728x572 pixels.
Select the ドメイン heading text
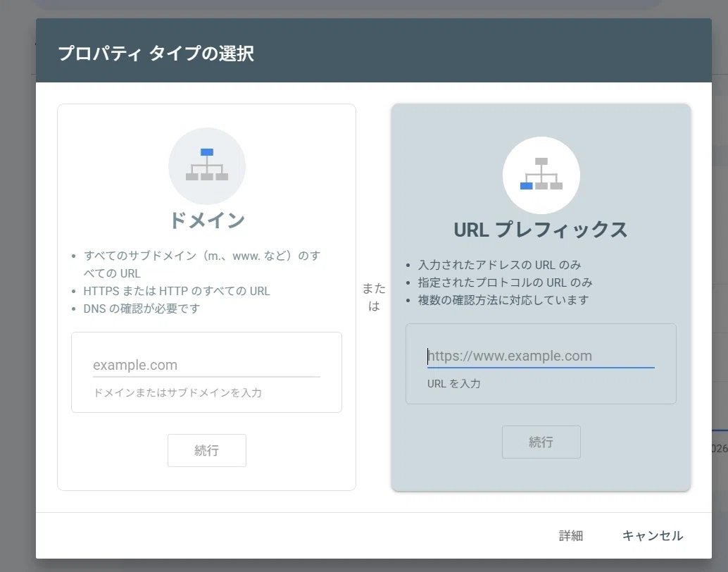tap(206, 220)
